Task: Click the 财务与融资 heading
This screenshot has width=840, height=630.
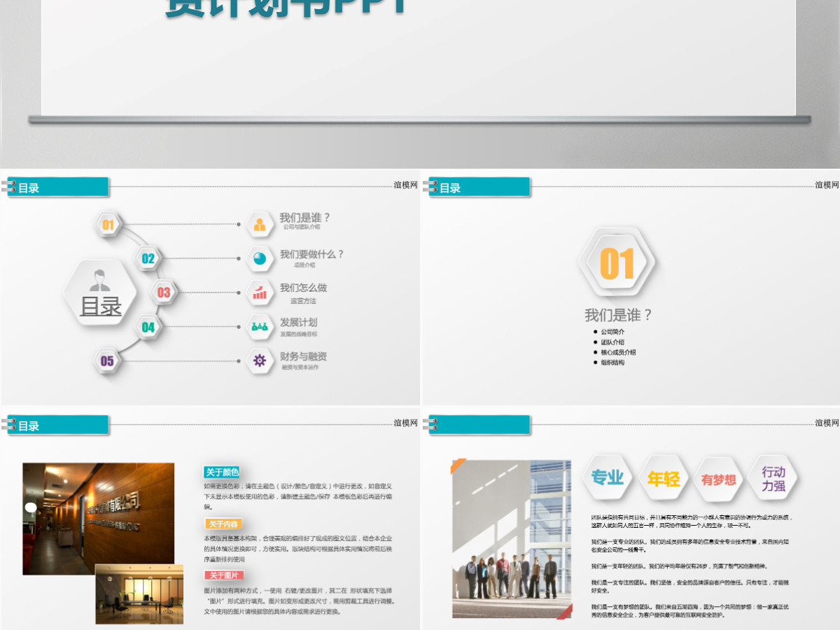Action: coord(303,356)
